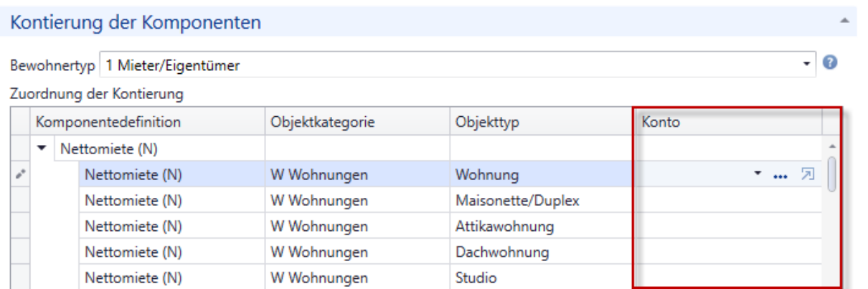Click row selector of the Attikawohnung row
868x289 pixels.
pyautogui.click(x=19, y=227)
